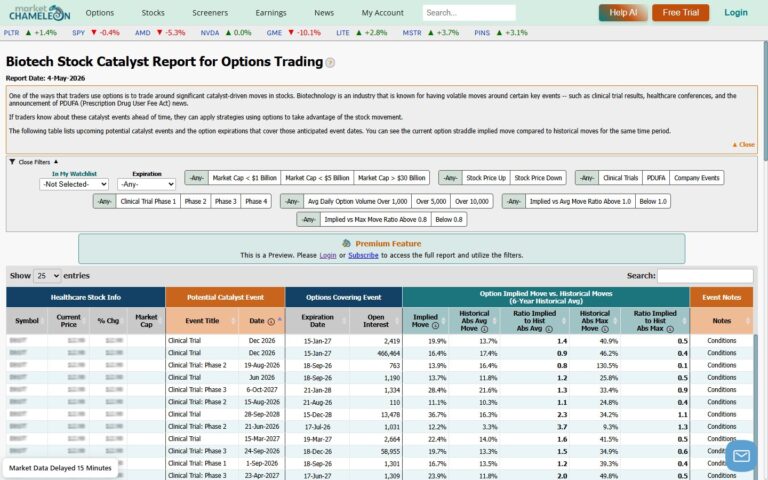This screenshot has width=768, height=480.
Task: Focus the table Search field
Action: [x=705, y=276]
